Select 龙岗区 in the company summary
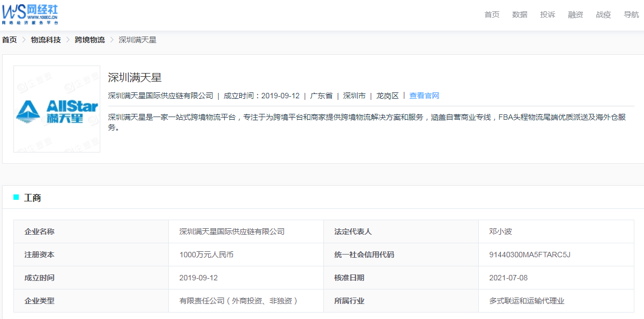Viewport: 644px width, 319px height. (x=388, y=96)
